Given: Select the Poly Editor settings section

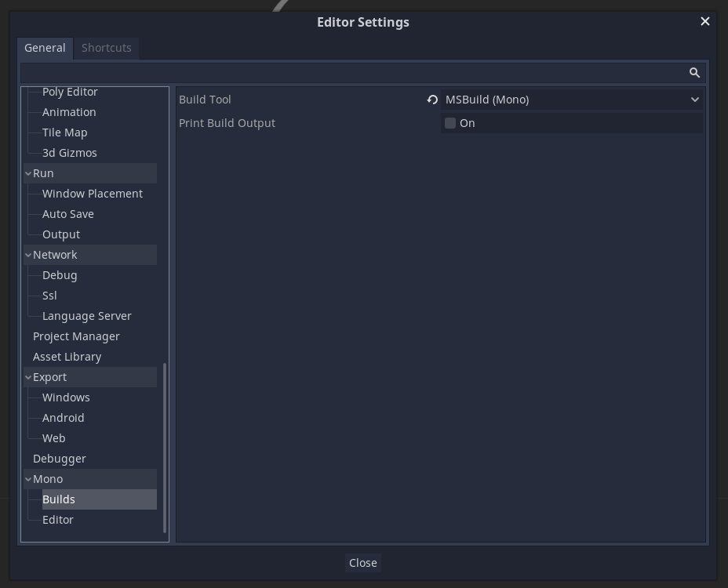Looking at the screenshot, I should [68, 91].
